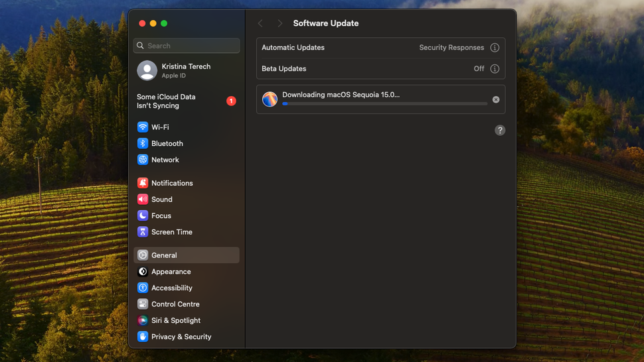Click the General gear icon
Viewport: 644px width, 362px height.
(x=143, y=255)
